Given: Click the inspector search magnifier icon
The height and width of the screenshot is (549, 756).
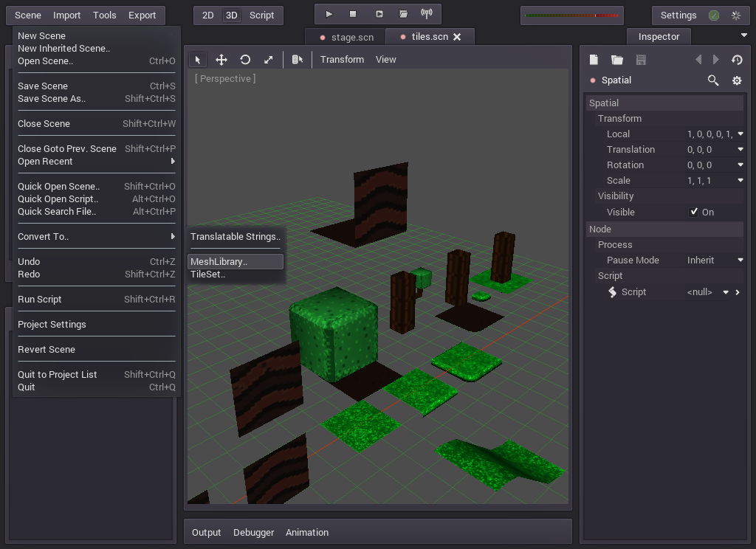Looking at the screenshot, I should click(713, 80).
